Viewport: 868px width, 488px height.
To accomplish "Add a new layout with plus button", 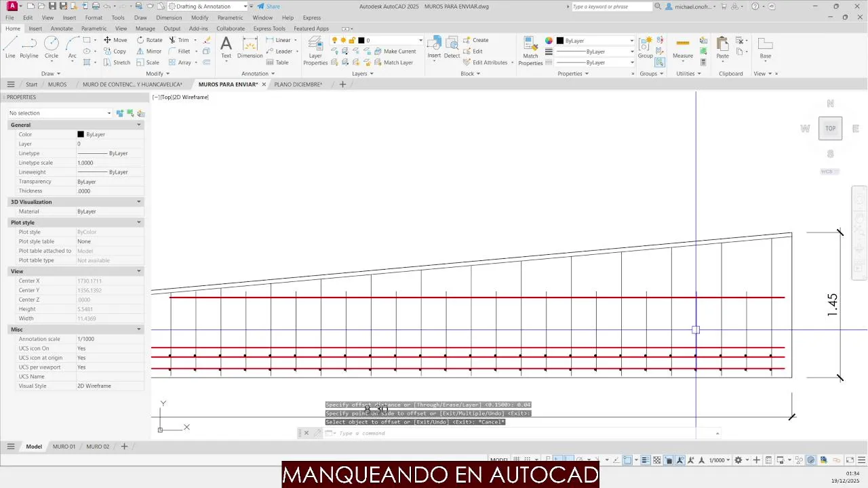I will click(x=124, y=447).
